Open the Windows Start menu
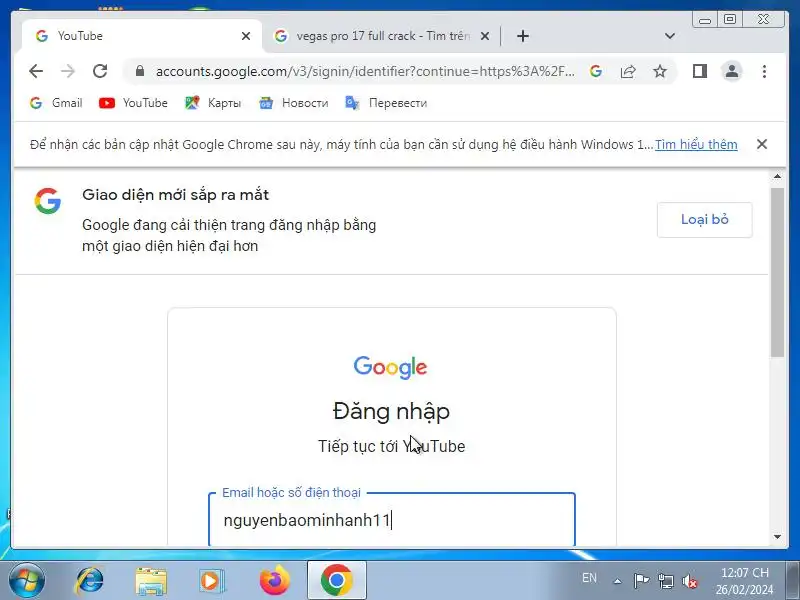The height and width of the screenshot is (600, 800). [x=27, y=581]
